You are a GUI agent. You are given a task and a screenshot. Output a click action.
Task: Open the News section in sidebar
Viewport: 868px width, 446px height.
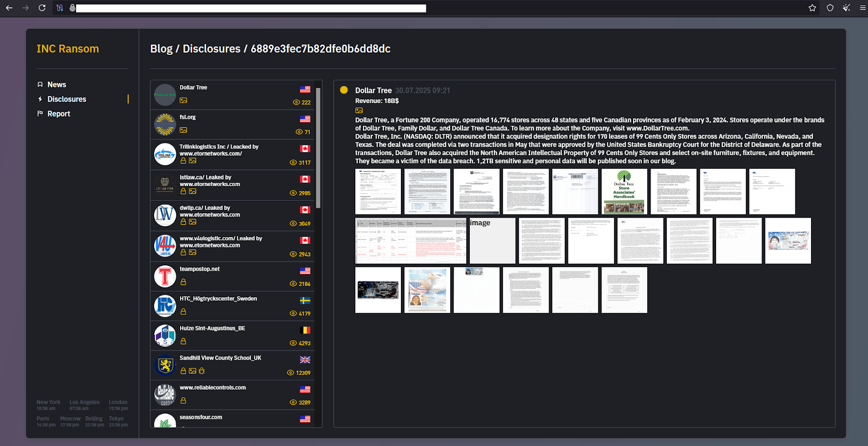(56, 85)
